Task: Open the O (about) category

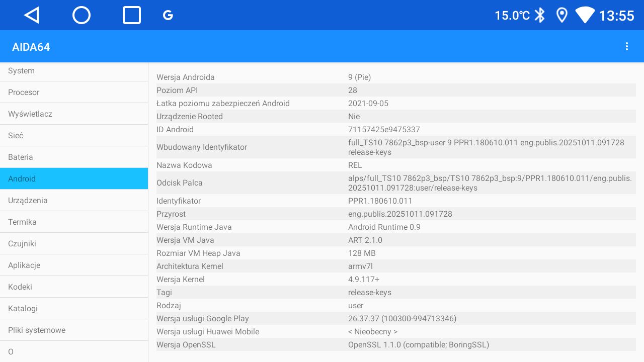Action: click(74, 351)
